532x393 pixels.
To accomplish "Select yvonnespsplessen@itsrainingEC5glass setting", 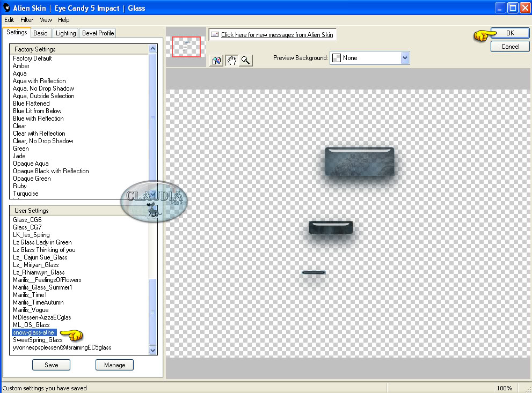I will pyautogui.click(x=62, y=347).
